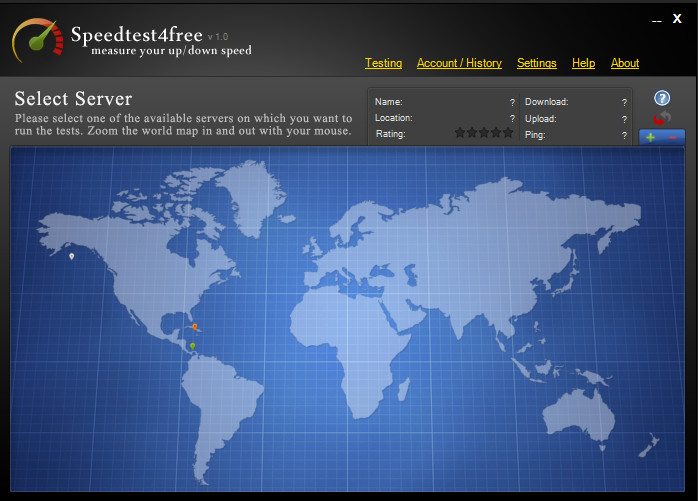This screenshot has height=501, width=698.
Task: Click the 'Select Server' heading
Action: click(73, 98)
